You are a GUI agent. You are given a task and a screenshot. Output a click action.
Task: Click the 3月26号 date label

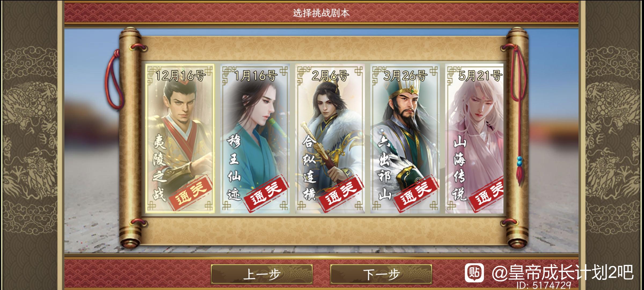tap(405, 76)
